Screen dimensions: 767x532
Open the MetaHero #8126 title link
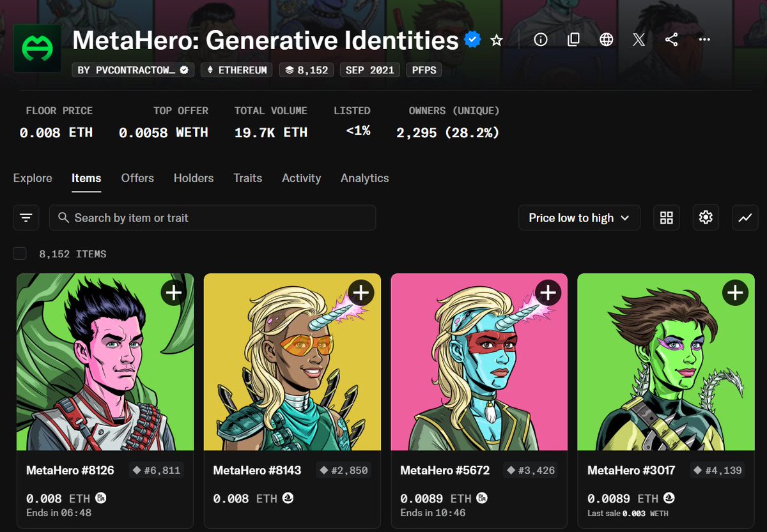tap(70, 471)
